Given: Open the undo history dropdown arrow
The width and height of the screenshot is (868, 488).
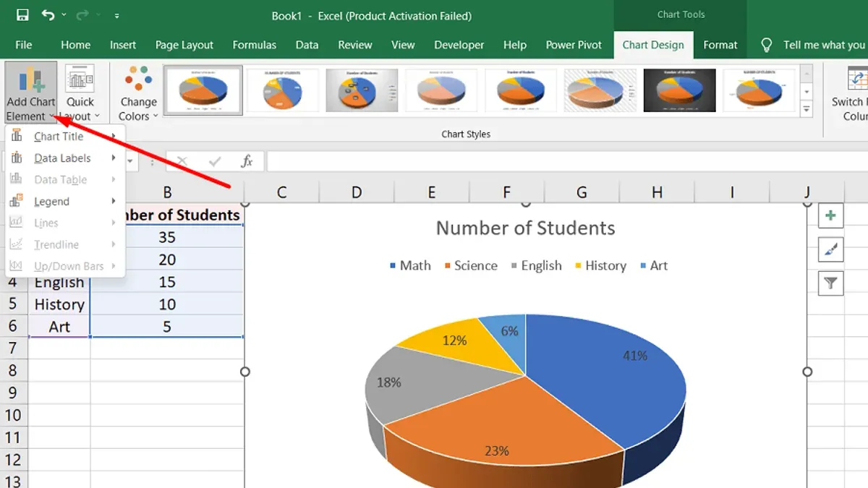Looking at the screenshot, I should (x=64, y=16).
